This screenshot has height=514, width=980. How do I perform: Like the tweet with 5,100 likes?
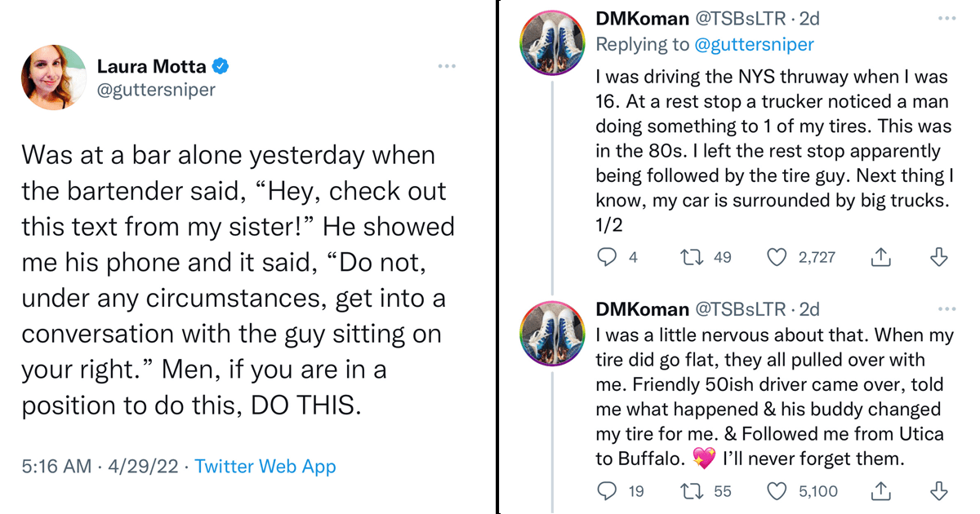778,491
